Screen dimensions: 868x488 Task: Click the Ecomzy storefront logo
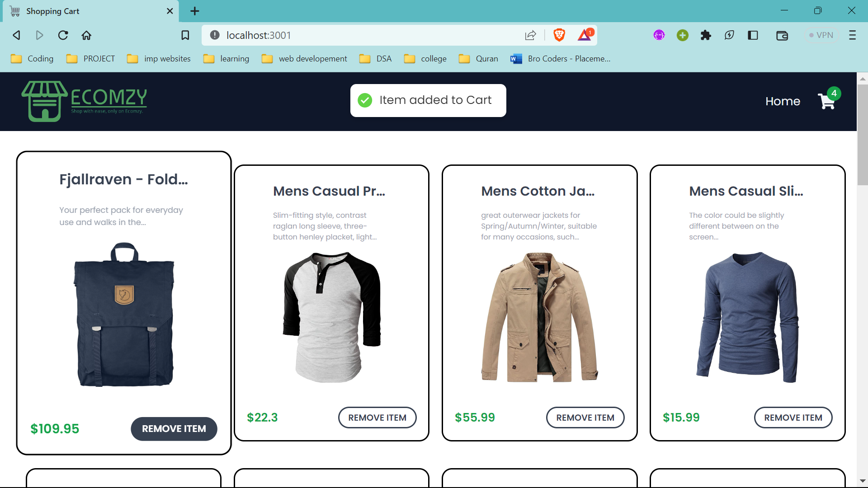click(84, 101)
